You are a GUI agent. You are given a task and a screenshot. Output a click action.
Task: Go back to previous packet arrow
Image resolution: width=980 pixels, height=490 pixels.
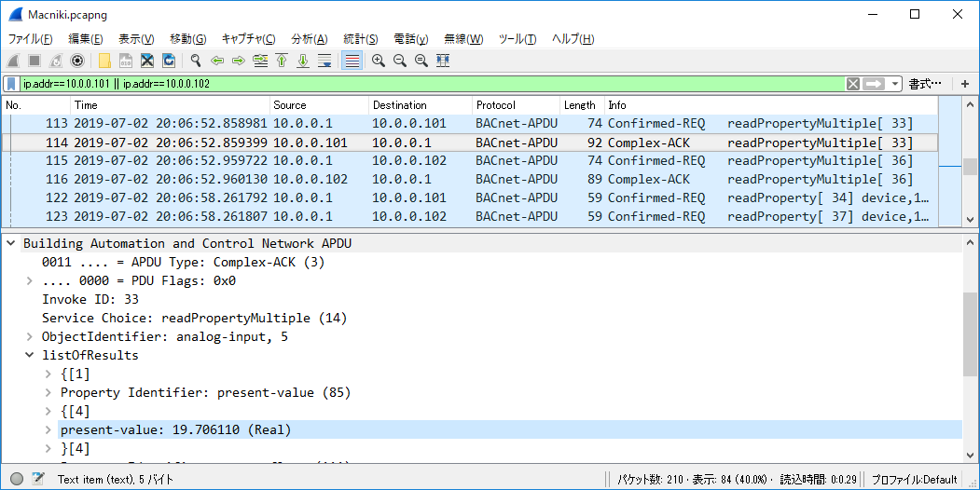217,61
